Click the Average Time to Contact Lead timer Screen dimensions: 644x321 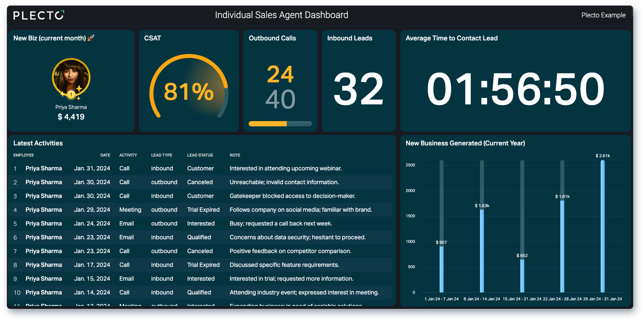515,89
